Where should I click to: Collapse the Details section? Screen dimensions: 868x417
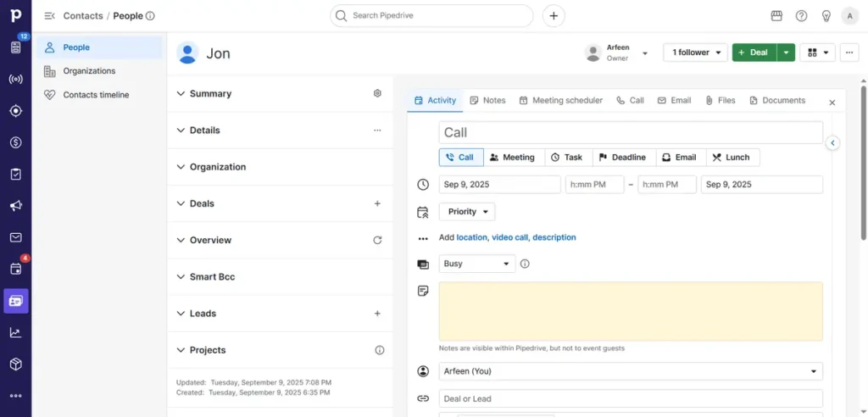[x=181, y=131]
